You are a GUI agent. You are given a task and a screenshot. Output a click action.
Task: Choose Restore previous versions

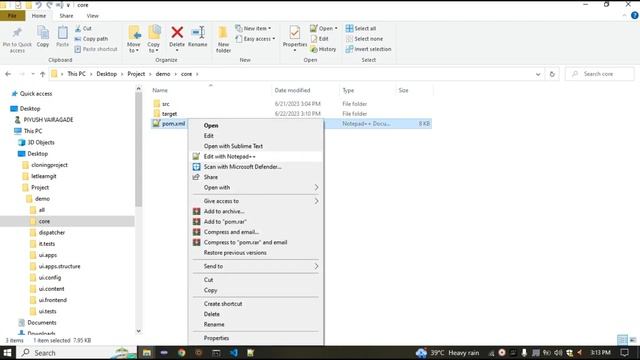[256, 253]
